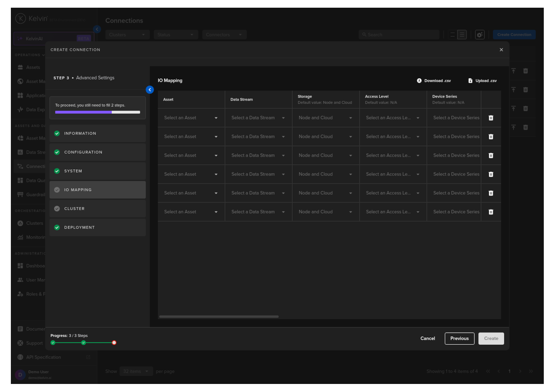Screen dimensions: 555x392
Task: Click the Previous button
Action: pos(459,338)
